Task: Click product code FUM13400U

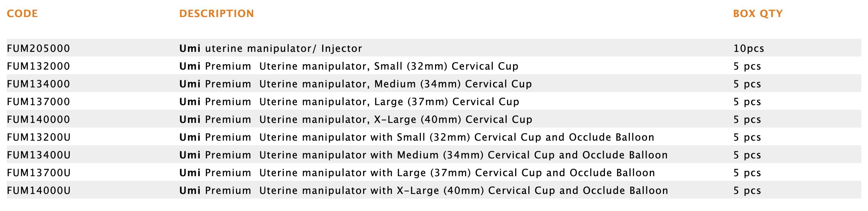Action: (38, 155)
